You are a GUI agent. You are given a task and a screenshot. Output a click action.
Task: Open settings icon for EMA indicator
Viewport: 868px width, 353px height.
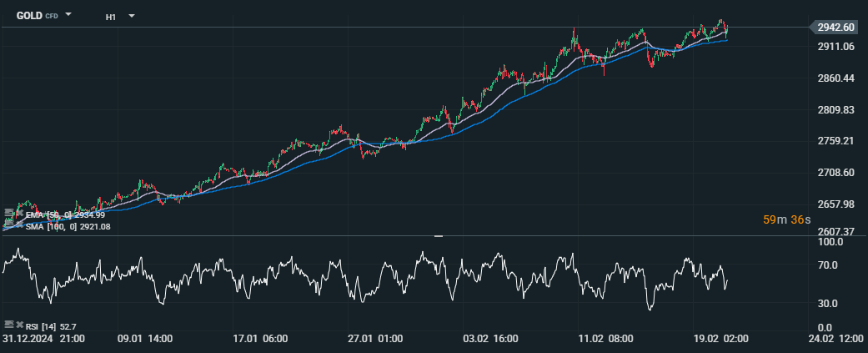pyautogui.click(x=8, y=214)
